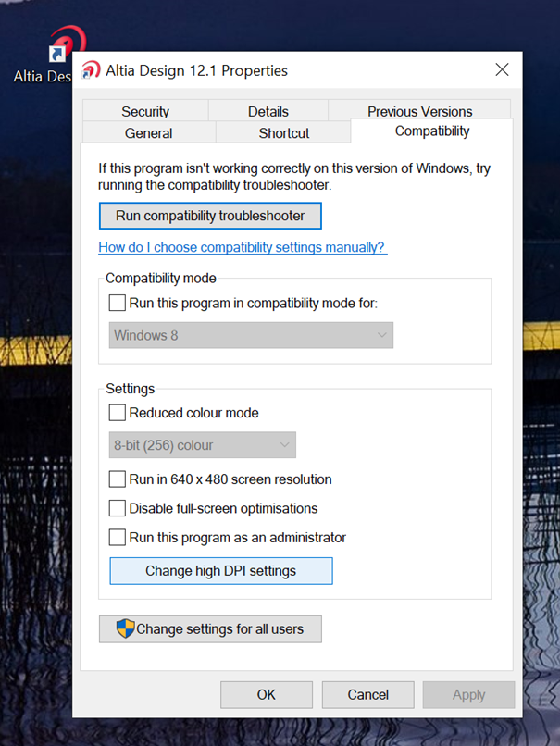This screenshot has width=560, height=746.
Task: Expand the 8-bit (256) colour dropdown
Action: (x=202, y=445)
